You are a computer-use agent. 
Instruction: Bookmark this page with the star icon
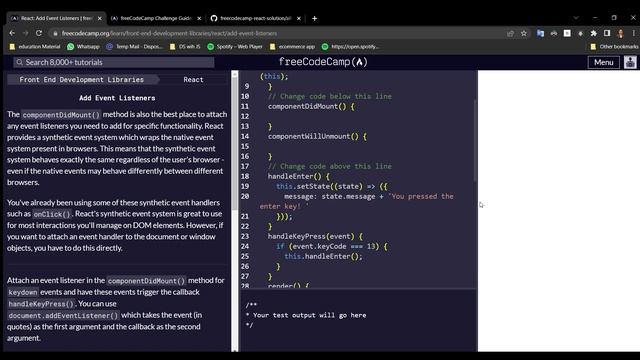[x=524, y=33]
